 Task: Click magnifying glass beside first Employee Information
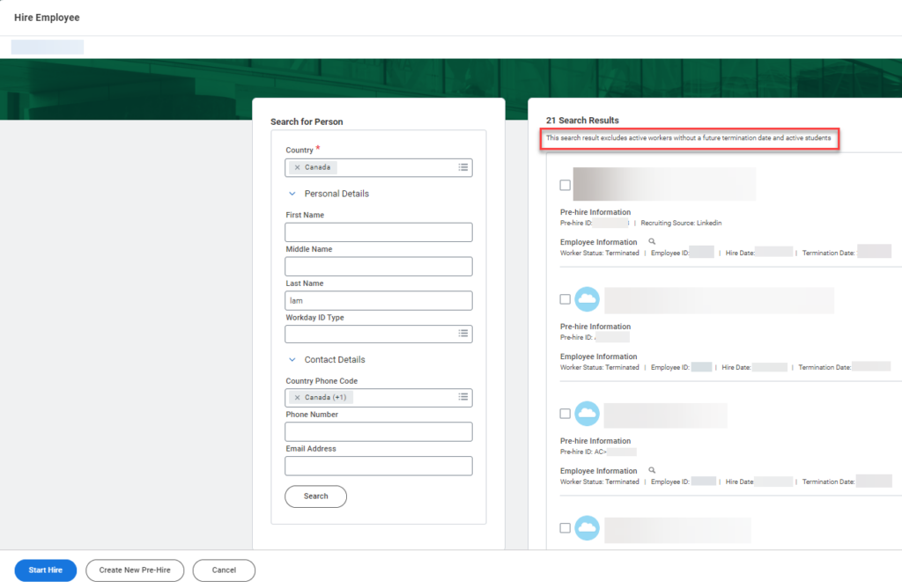pyautogui.click(x=651, y=241)
